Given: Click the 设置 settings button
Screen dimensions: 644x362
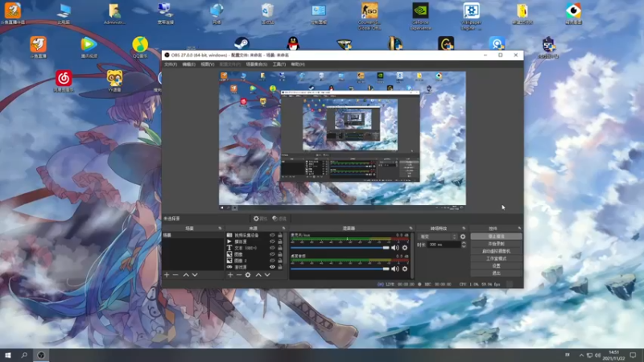Looking at the screenshot, I should (496, 265).
